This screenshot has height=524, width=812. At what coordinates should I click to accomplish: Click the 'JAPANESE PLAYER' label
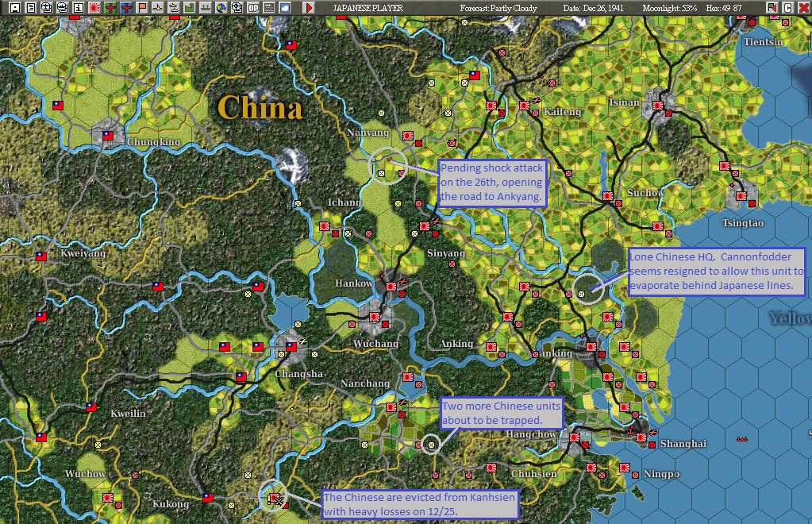tap(368, 8)
